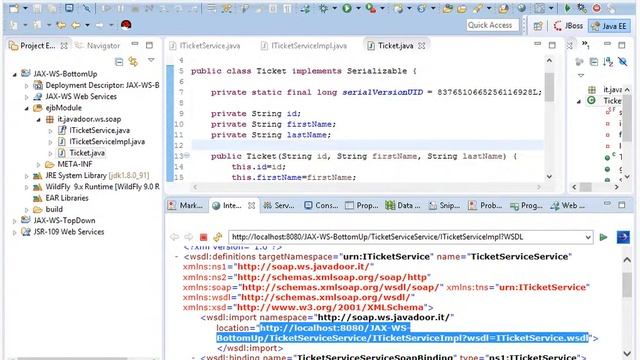Select Ticket.java in the project tree
This screenshot has width=640, height=360.
(x=87, y=153)
